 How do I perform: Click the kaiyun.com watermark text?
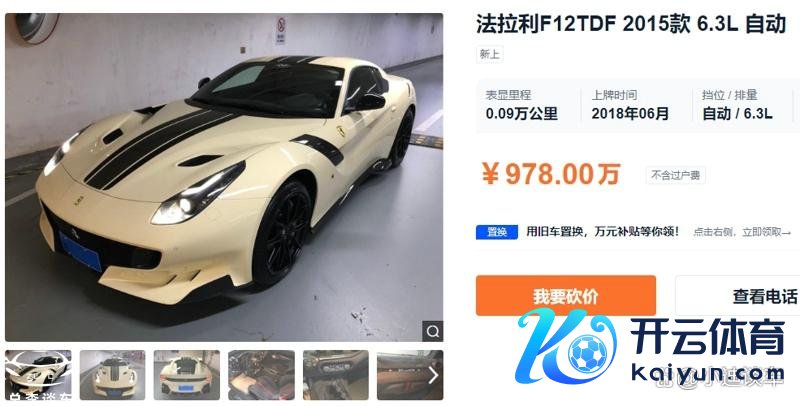coord(707,373)
